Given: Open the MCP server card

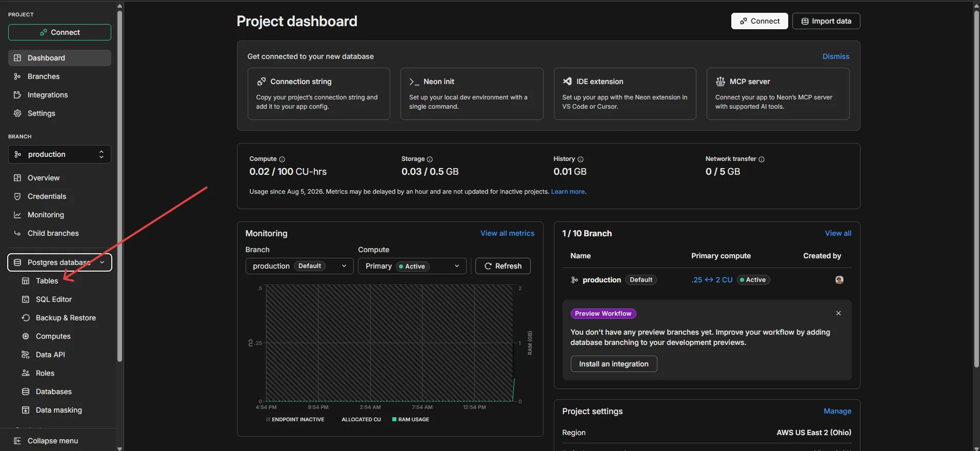Looking at the screenshot, I should 778,94.
